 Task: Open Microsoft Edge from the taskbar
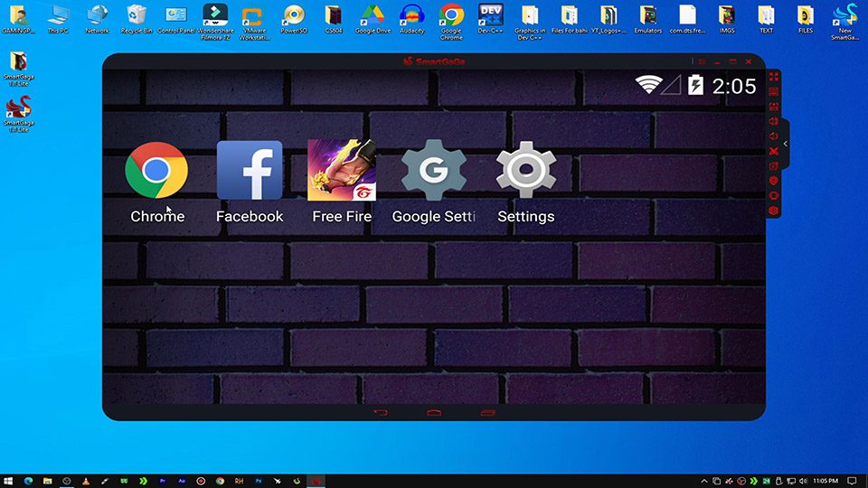[x=28, y=481]
